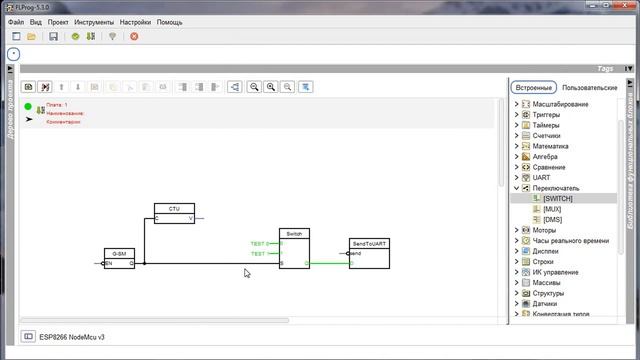Screen dimensions: 640x360
Task: Select the CTU block on canvas
Action: (x=174, y=213)
